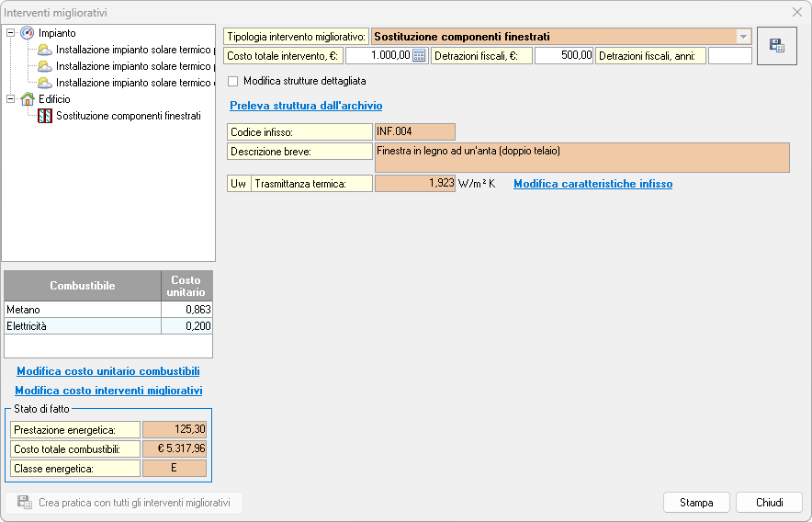This screenshot has width=812, height=522.
Task: Click the Edificio house icon in tree
Action: [28, 99]
